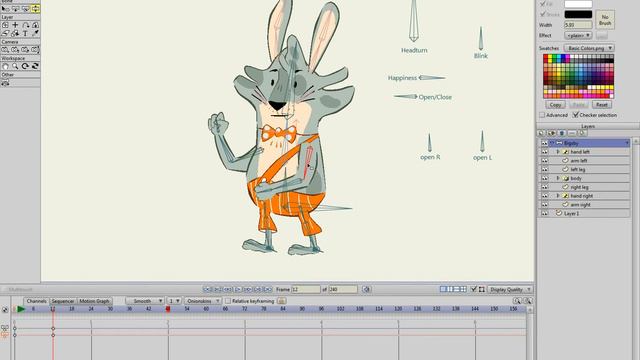The height and width of the screenshot is (360, 640).
Task: Click the stroke Width input field
Action: click(x=578, y=25)
